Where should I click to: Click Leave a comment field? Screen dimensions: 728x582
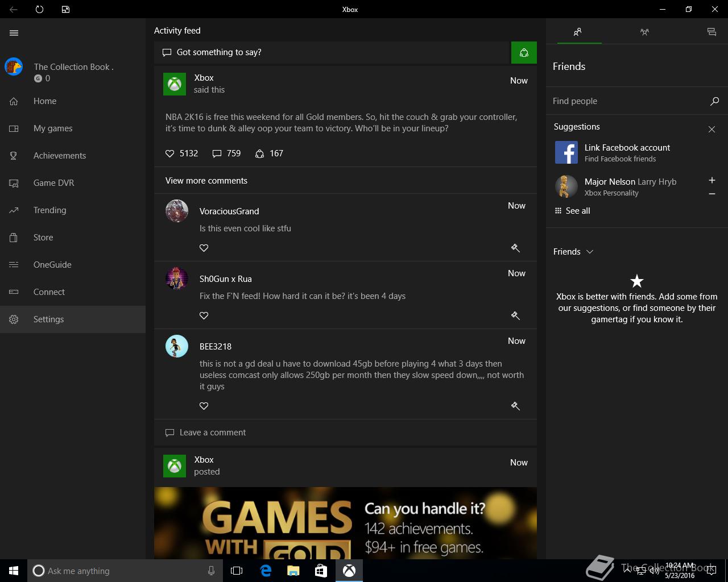(345, 433)
